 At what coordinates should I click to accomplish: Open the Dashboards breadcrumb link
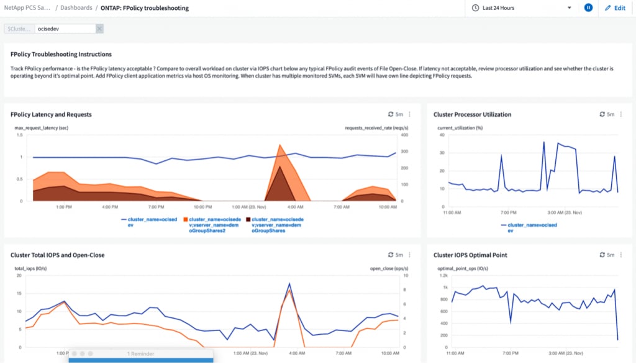pos(76,7)
